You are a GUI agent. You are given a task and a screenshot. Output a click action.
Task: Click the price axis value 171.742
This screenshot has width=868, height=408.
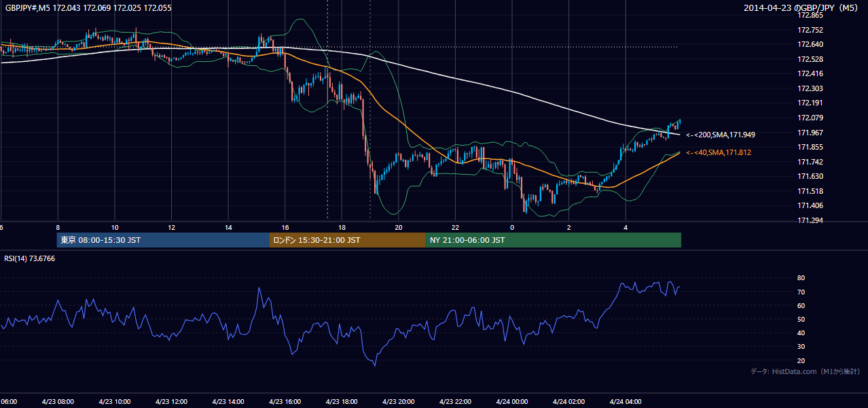tap(810, 162)
